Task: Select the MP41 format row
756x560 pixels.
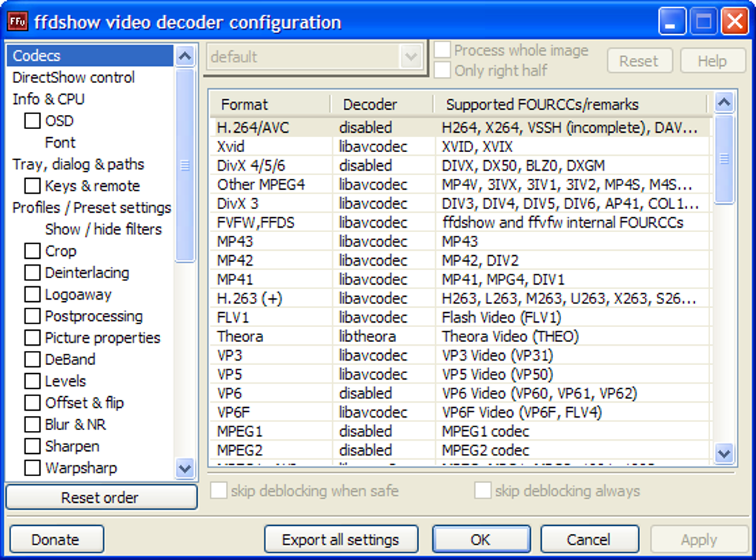Action: click(x=460, y=280)
